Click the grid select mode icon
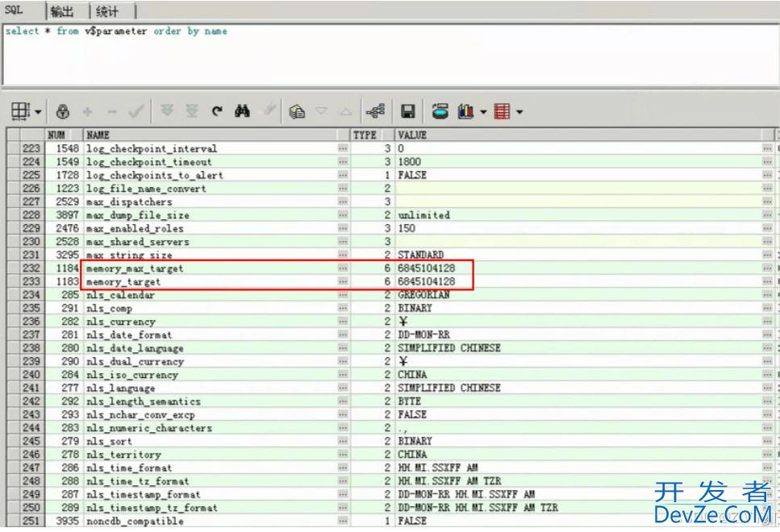 point(20,111)
